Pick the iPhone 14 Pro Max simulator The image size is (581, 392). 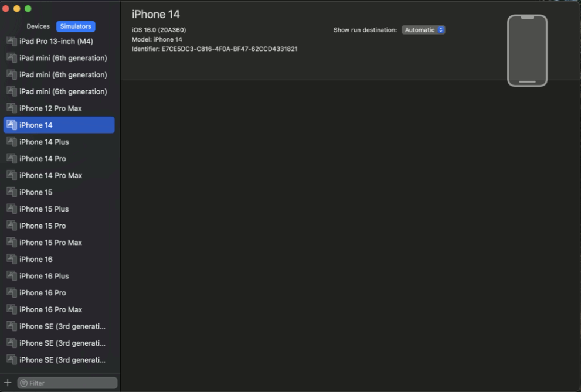click(59, 175)
